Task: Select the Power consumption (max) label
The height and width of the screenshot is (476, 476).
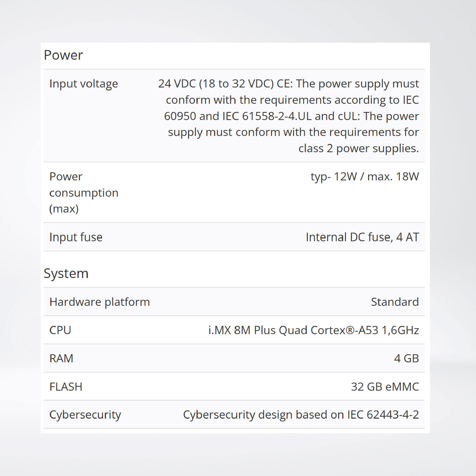Action: coord(84,192)
